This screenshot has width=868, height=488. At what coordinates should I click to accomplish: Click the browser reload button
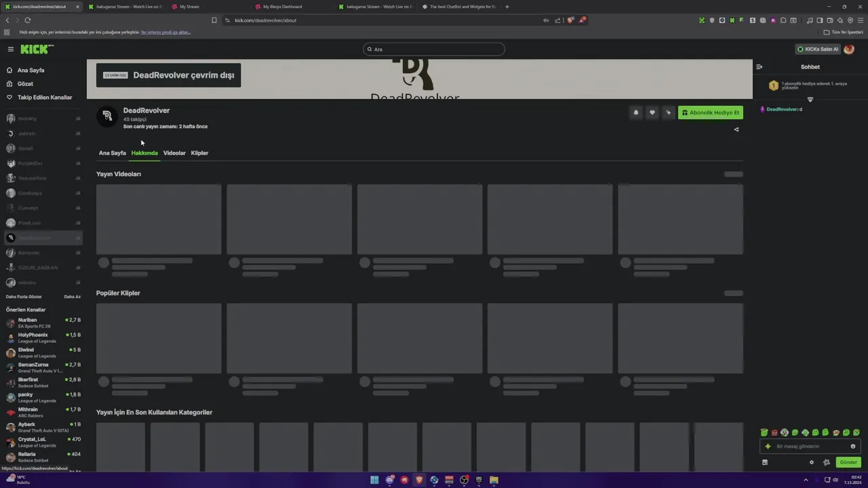(28, 20)
